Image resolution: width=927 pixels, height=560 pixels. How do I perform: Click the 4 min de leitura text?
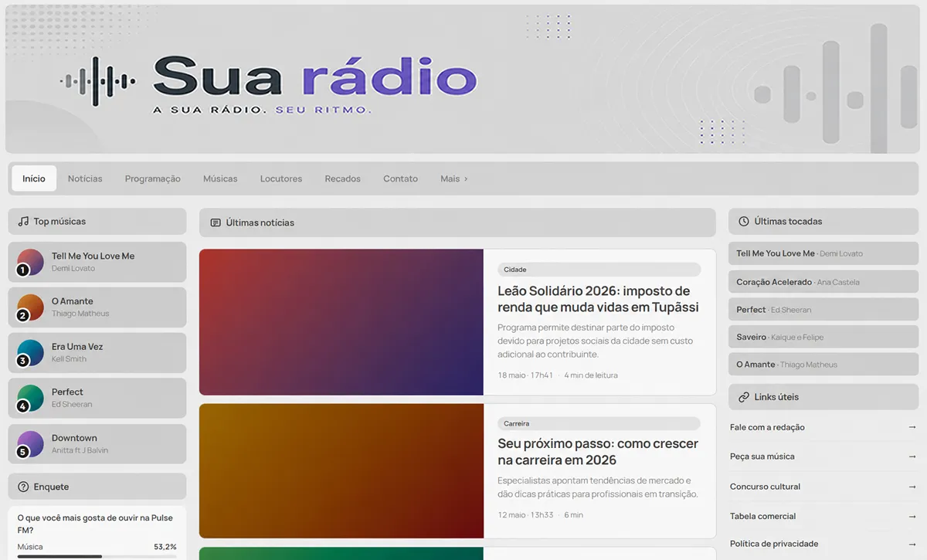click(591, 375)
